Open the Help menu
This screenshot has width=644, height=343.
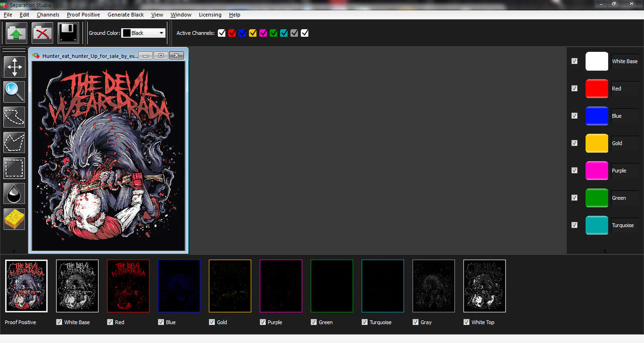234,15
